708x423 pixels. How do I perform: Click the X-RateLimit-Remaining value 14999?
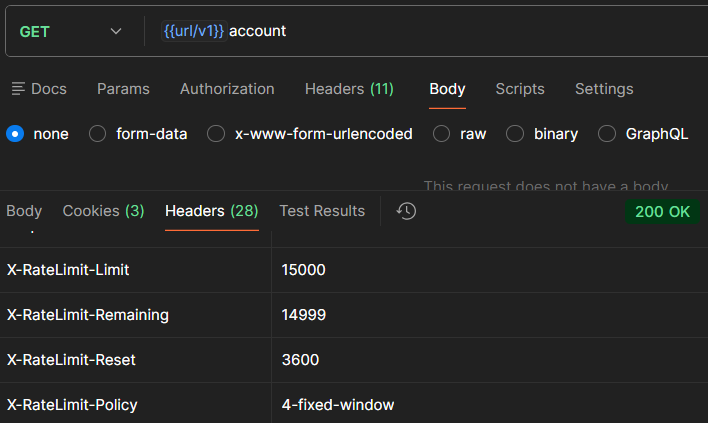(304, 315)
